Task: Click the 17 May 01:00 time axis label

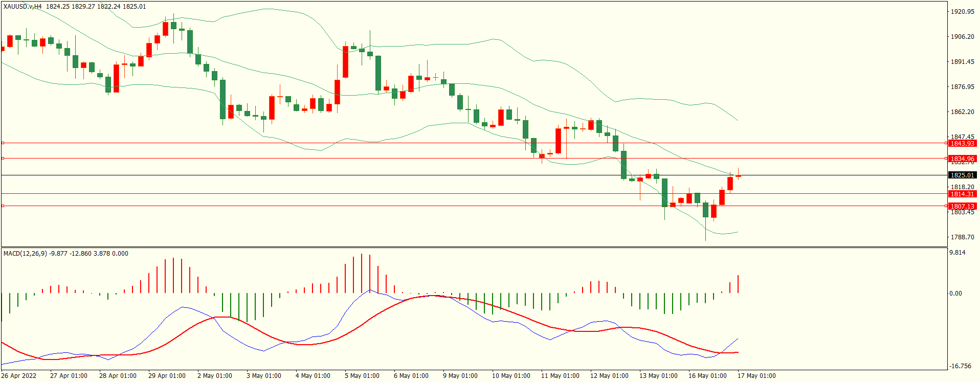Action: [756, 376]
